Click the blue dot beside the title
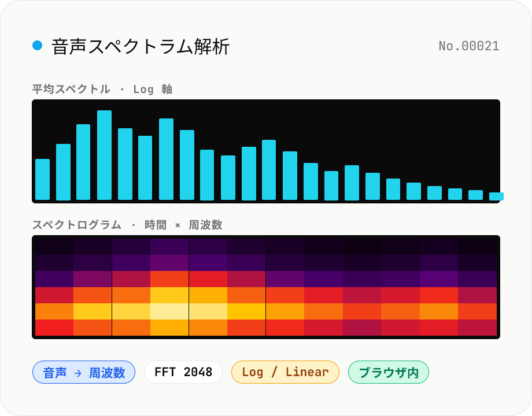Viewport: 532px width, 416px height. tap(38, 46)
